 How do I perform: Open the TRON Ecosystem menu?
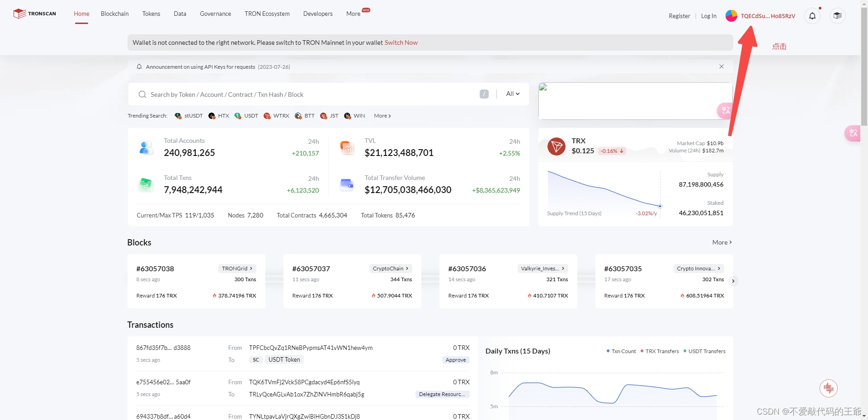(267, 14)
